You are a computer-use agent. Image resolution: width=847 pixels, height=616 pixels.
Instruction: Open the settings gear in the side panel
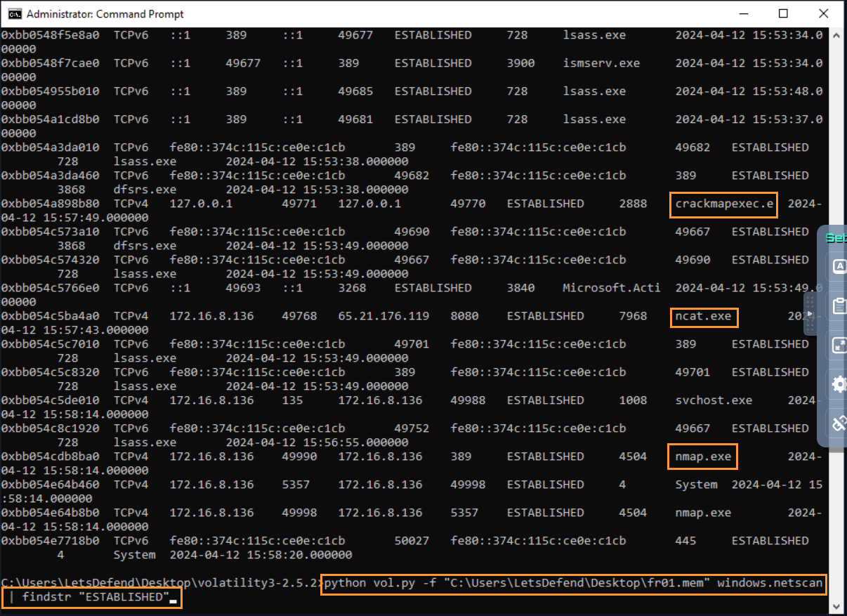[839, 384]
